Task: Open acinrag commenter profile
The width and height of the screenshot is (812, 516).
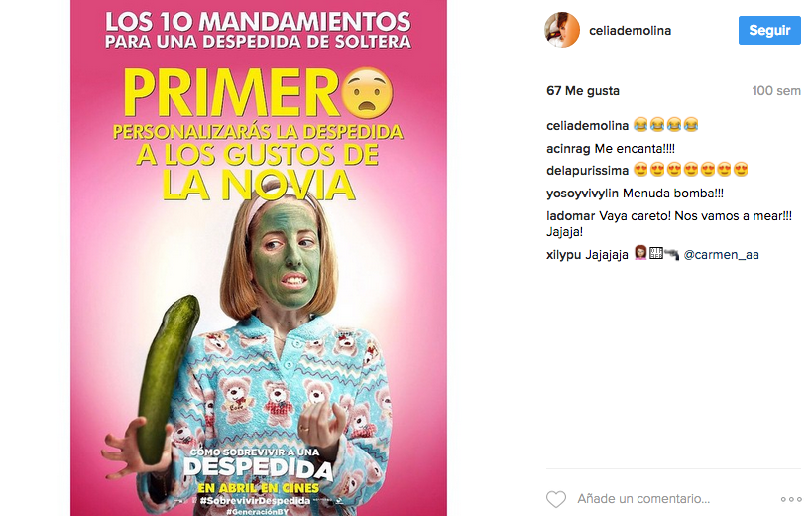Action: [568, 149]
